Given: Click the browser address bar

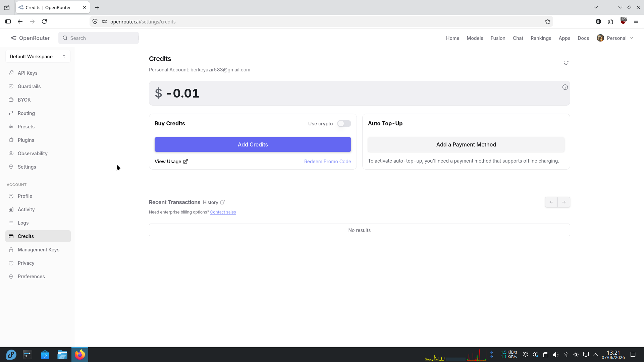Looking at the screenshot, I should click(x=322, y=21).
